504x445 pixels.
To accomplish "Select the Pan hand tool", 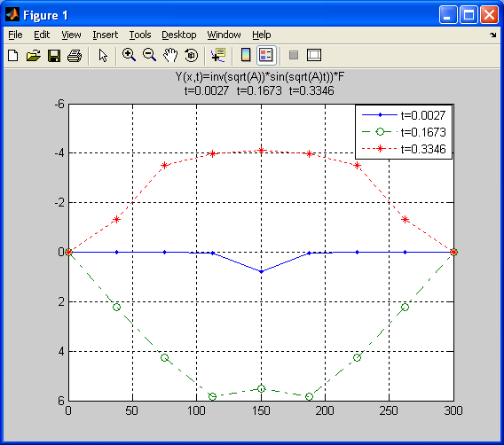I will click(x=170, y=55).
